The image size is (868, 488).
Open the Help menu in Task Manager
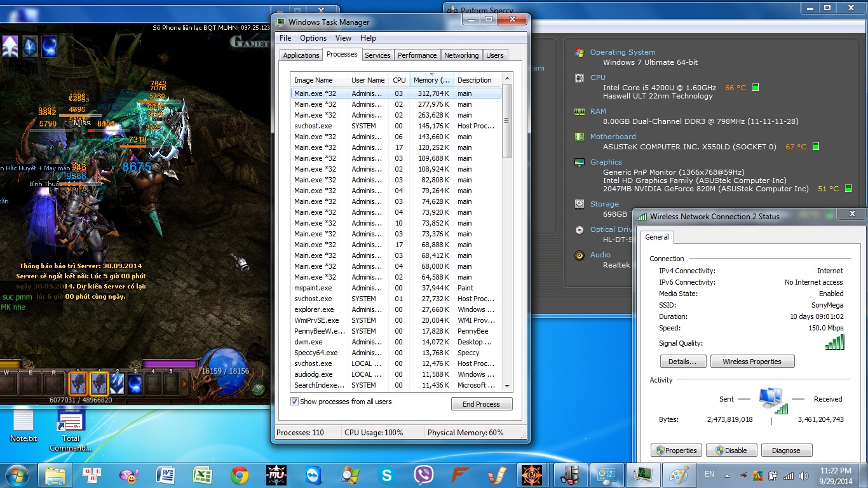[x=368, y=38]
